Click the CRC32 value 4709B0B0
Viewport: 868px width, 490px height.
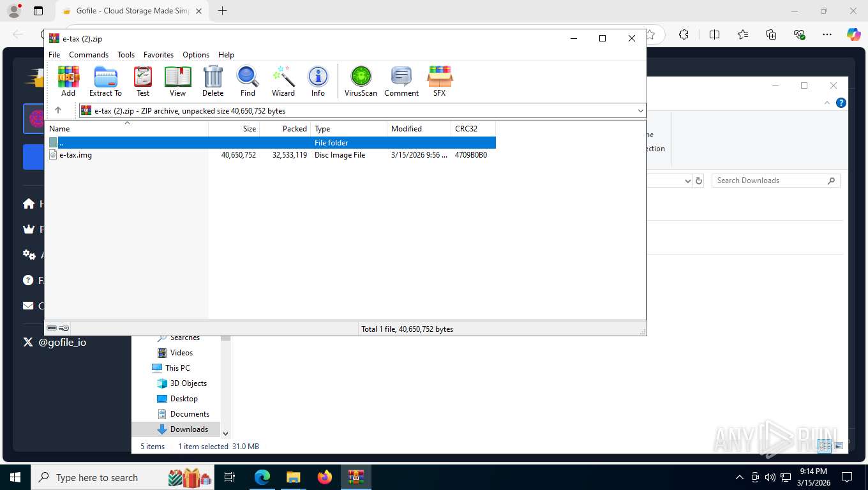[x=471, y=155]
